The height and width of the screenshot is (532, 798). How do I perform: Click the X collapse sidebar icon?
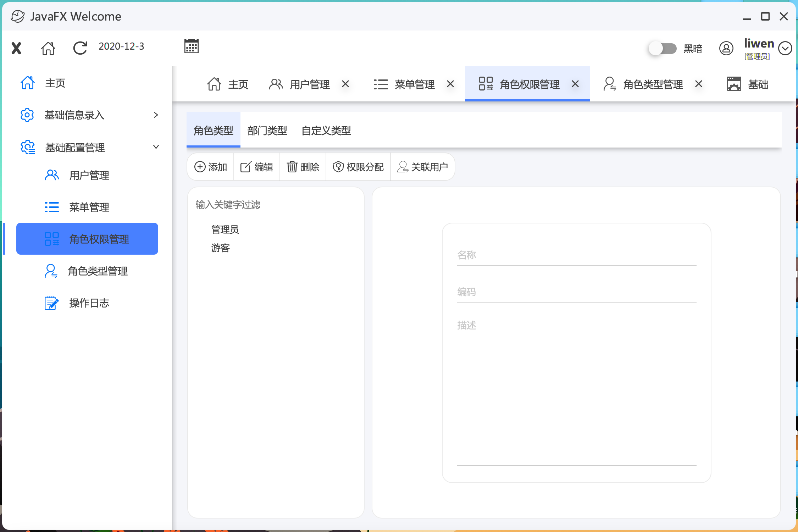click(x=16, y=48)
